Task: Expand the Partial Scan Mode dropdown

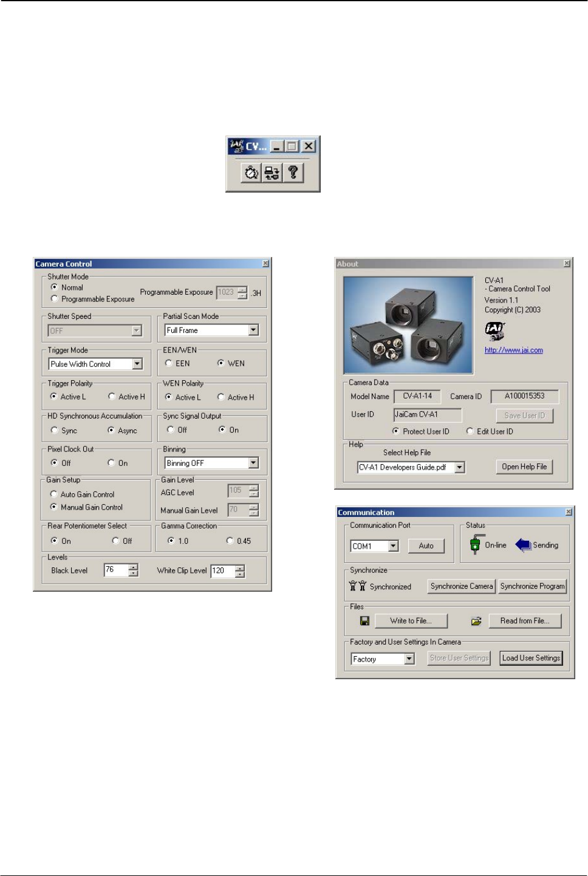Action: [x=253, y=330]
